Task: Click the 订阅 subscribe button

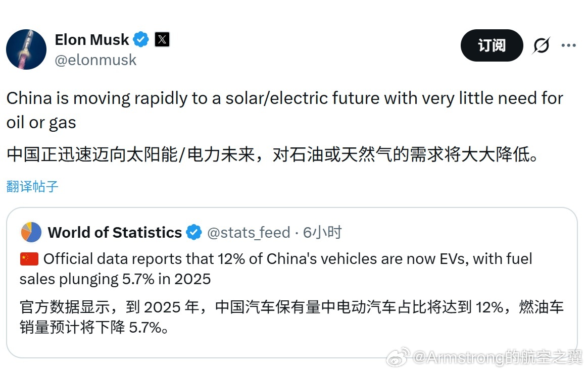Action: pyautogui.click(x=492, y=45)
